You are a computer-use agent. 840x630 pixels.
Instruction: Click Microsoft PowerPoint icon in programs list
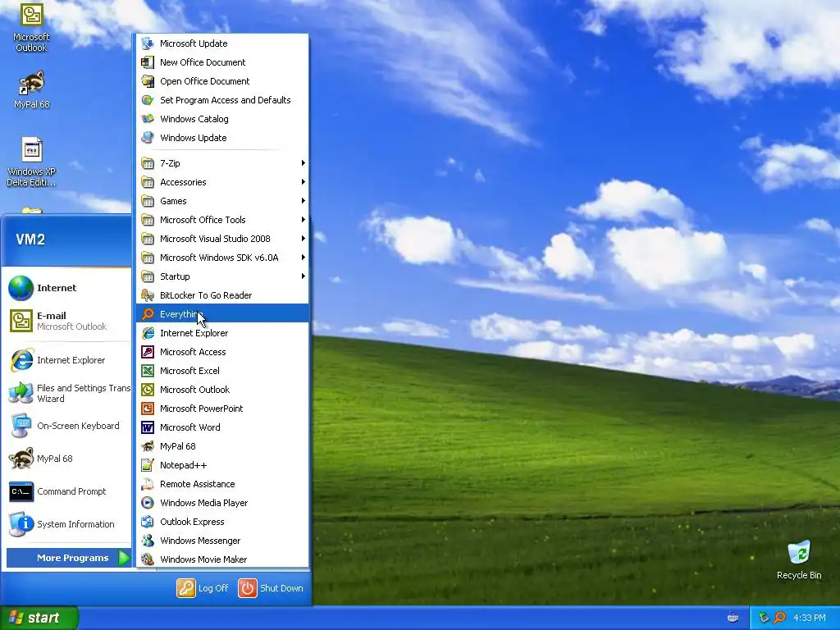(x=148, y=409)
